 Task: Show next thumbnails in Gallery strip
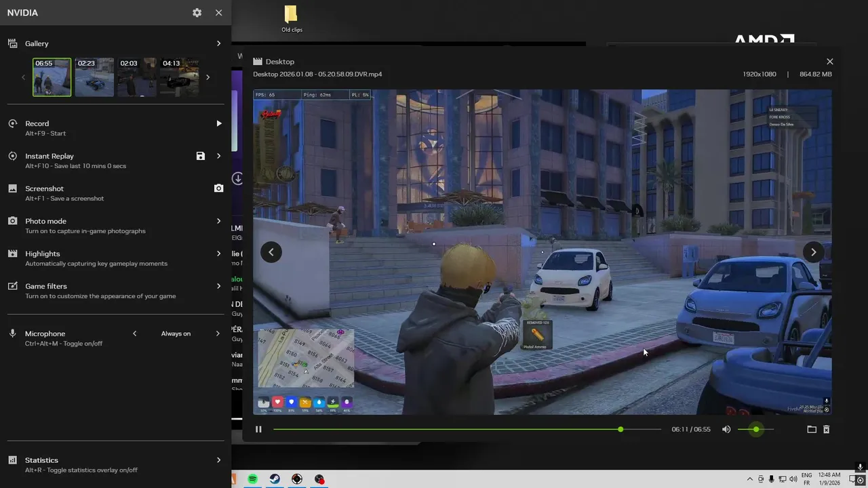208,77
